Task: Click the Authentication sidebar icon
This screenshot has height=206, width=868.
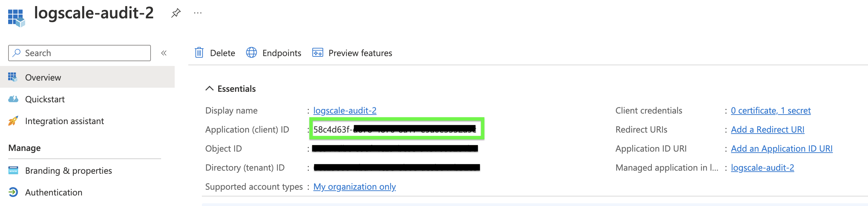Action: pos(13,192)
